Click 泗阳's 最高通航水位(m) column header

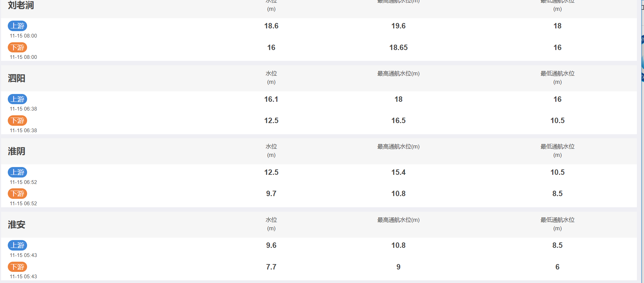pyautogui.click(x=399, y=73)
